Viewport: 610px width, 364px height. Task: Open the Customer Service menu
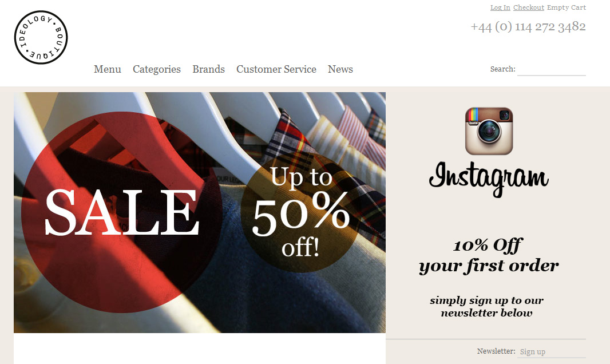(x=276, y=69)
